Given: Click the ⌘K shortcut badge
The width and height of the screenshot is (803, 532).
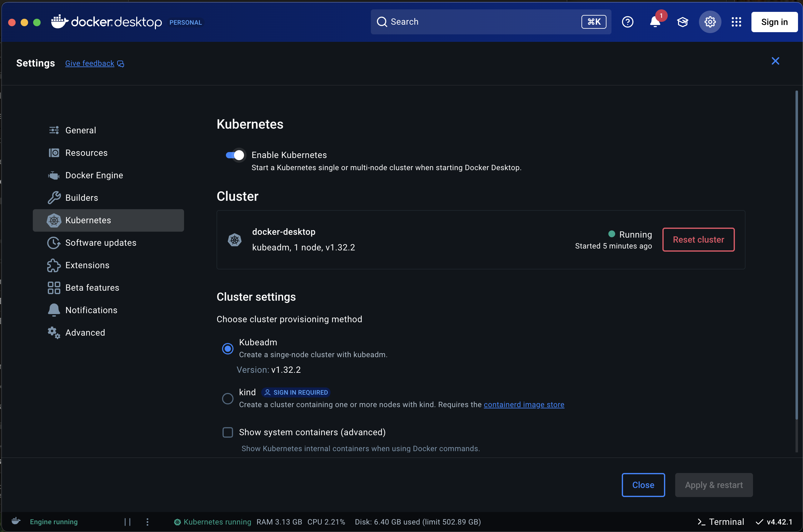Looking at the screenshot, I should coord(594,22).
